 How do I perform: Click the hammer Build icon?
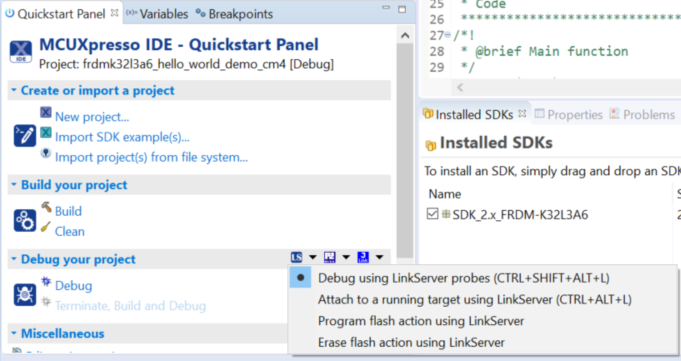(46, 207)
